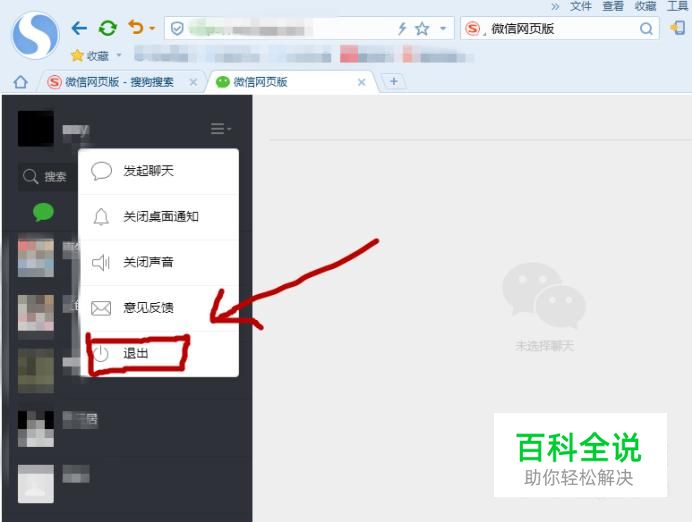The height and width of the screenshot is (522, 692).
Task: Open the 工具 menu
Action: (x=677, y=6)
